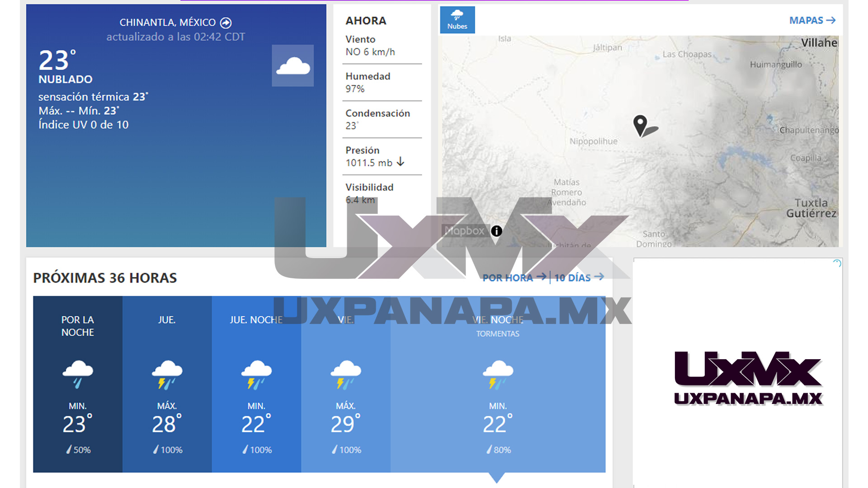
Task: Open the MAPAS link
Action: coord(812,20)
